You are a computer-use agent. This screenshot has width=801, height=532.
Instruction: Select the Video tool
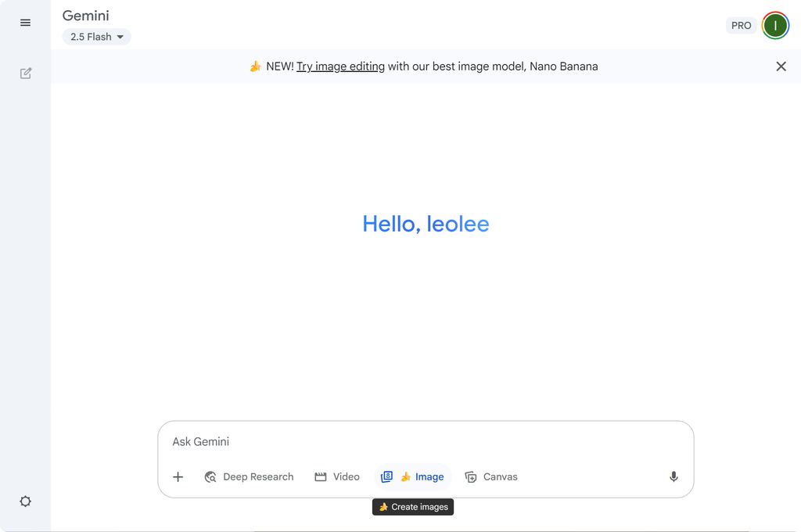click(337, 476)
